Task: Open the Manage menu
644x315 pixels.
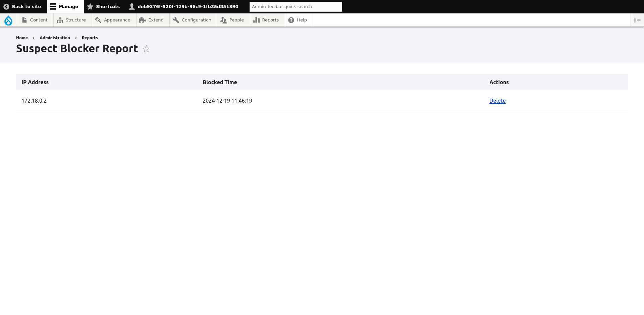Action: 65,6
